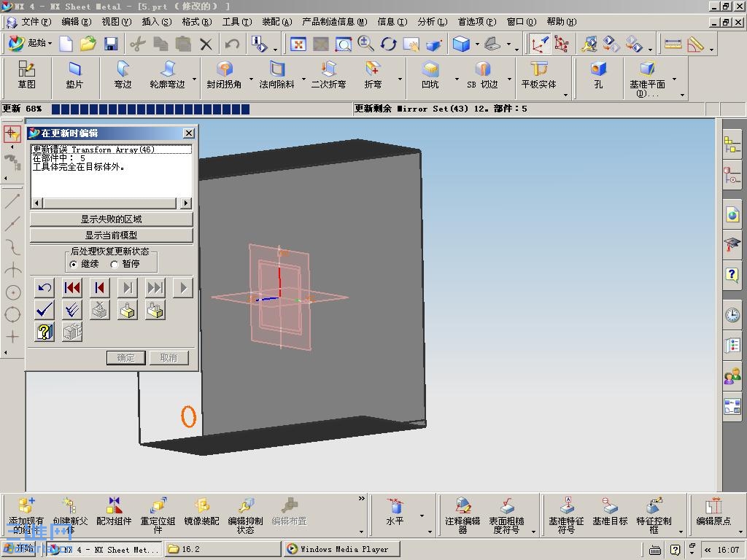This screenshot has height=560, width=747.
Task: Select the 轮廓弯边 contour flange tool
Action: coord(167,75)
